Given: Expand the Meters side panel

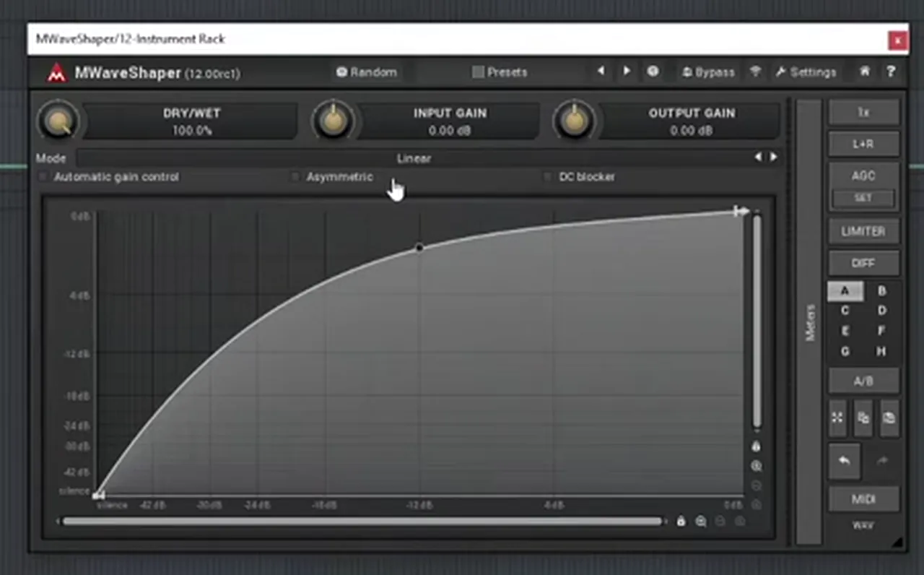Looking at the screenshot, I should pyautogui.click(x=809, y=322).
